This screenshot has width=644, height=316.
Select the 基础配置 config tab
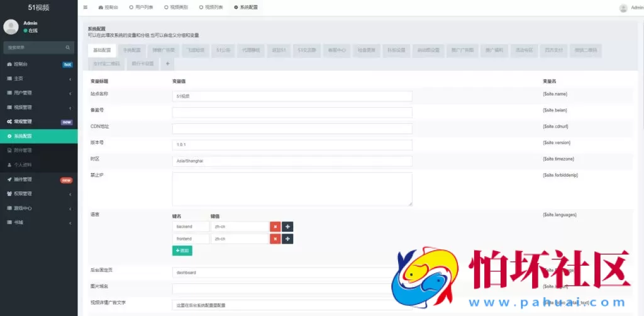(102, 50)
